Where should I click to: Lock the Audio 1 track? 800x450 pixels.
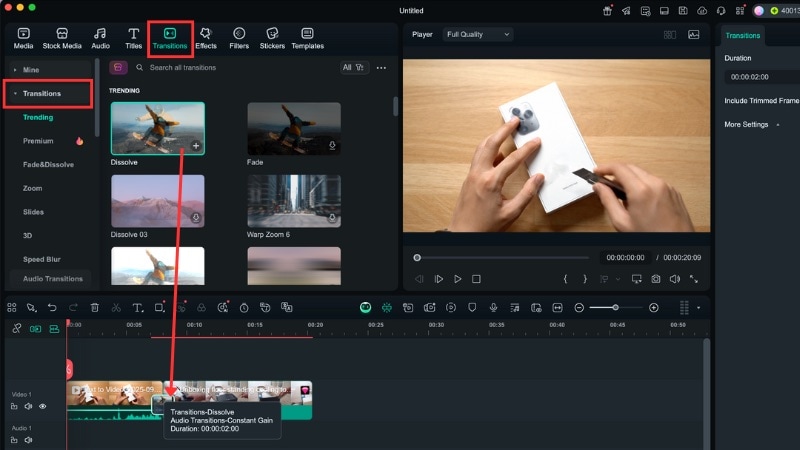click(x=14, y=440)
